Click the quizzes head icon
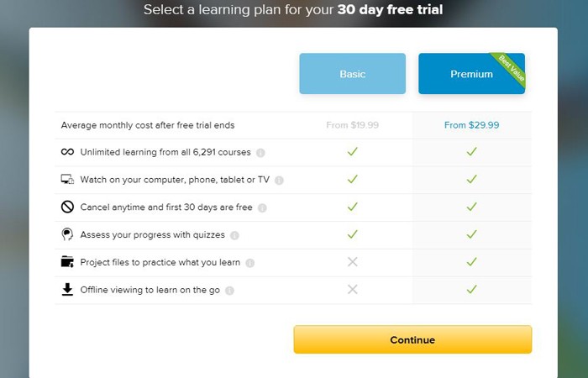The image size is (588, 378). pos(67,234)
